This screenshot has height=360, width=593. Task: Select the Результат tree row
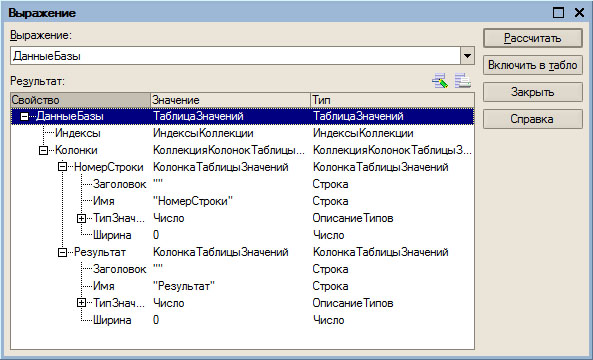[x=242, y=252]
